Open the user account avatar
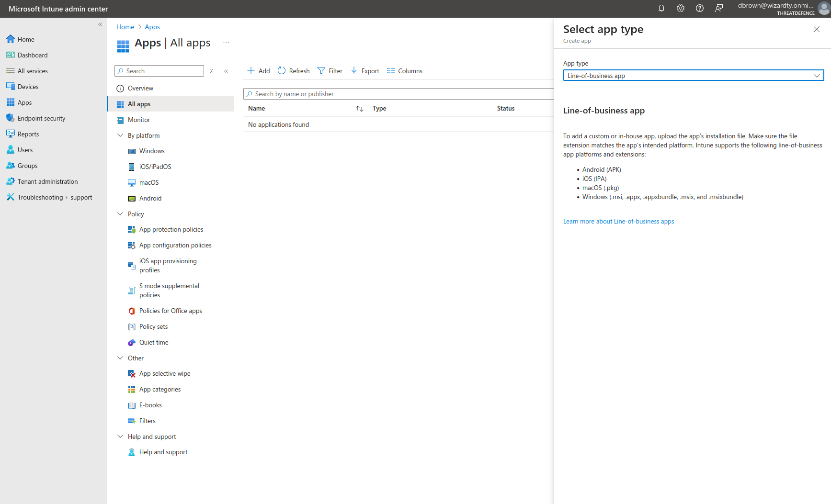This screenshot has width=831, height=504. 824,9
